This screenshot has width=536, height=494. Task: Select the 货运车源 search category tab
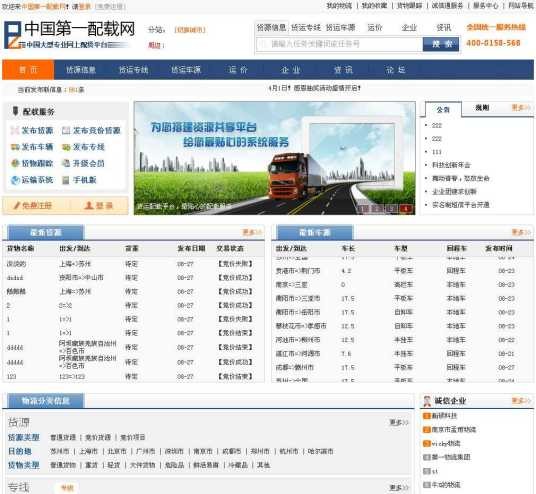click(341, 27)
